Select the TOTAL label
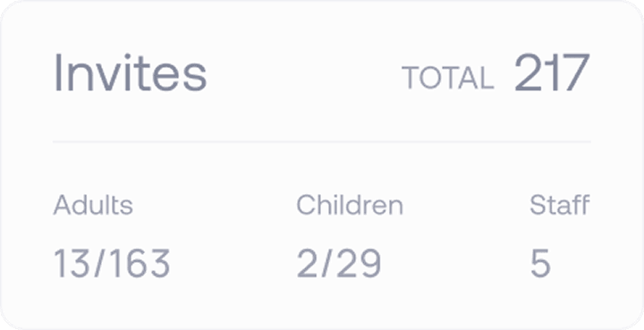This screenshot has width=644, height=330. (x=448, y=78)
